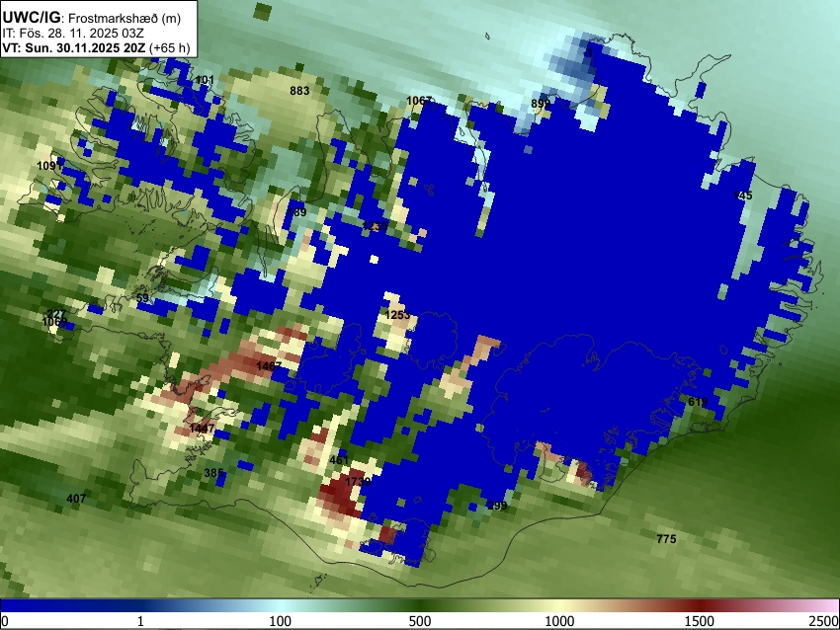Click the dark red 1500 region of the color scale

tap(700, 605)
